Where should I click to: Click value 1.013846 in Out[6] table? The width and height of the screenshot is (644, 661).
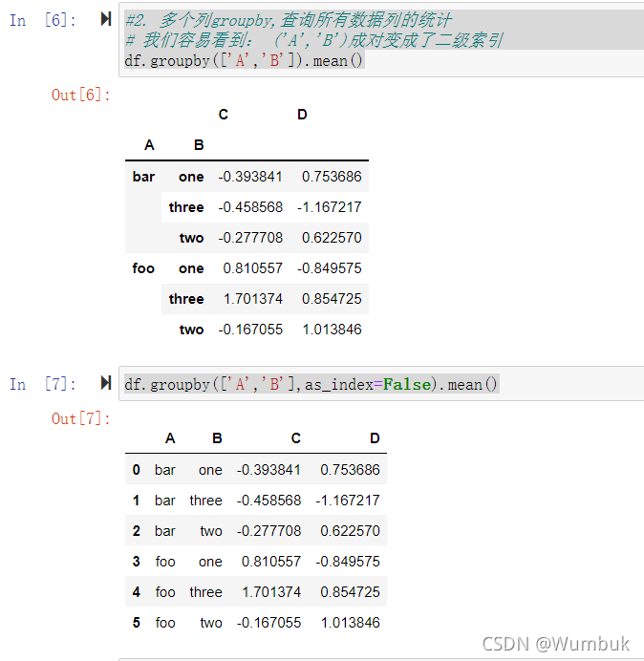332,330
